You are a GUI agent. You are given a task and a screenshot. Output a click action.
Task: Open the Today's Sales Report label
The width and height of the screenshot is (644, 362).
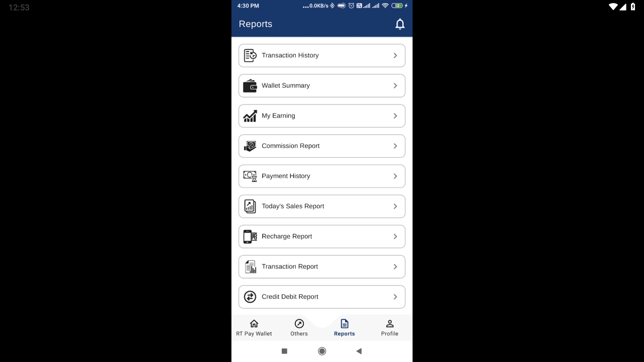click(x=293, y=206)
